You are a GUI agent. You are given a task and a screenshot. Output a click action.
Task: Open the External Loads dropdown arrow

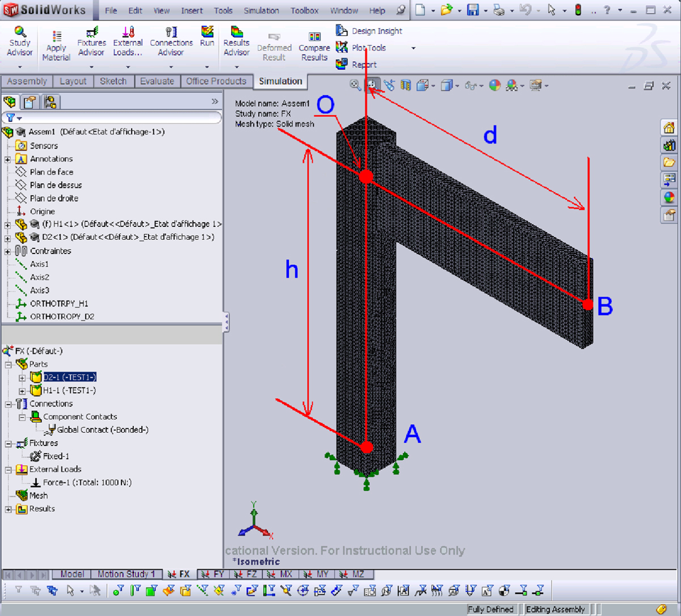[128, 67]
